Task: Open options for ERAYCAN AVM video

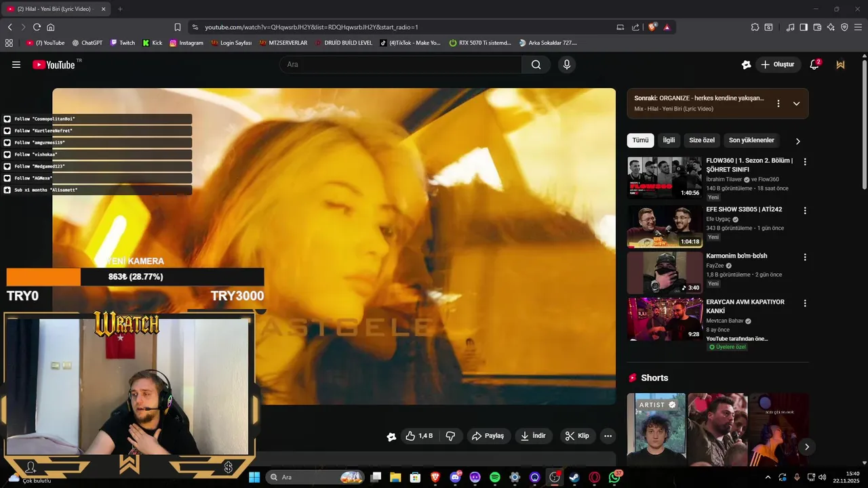Action: [x=805, y=304]
